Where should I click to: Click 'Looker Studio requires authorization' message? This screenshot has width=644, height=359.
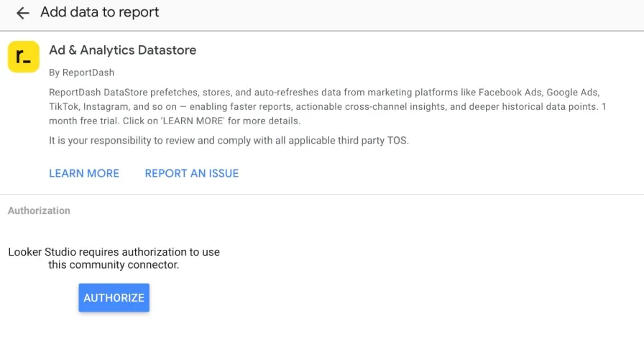pyautogui.click(x=114, y=258)
